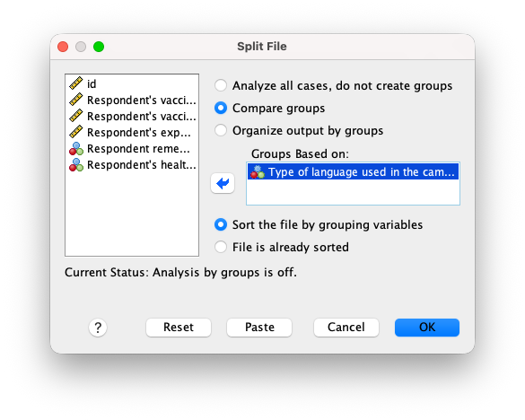
Task: Click the nominal icon beside Respondent reme...
Action: click(x=76, y=148)
